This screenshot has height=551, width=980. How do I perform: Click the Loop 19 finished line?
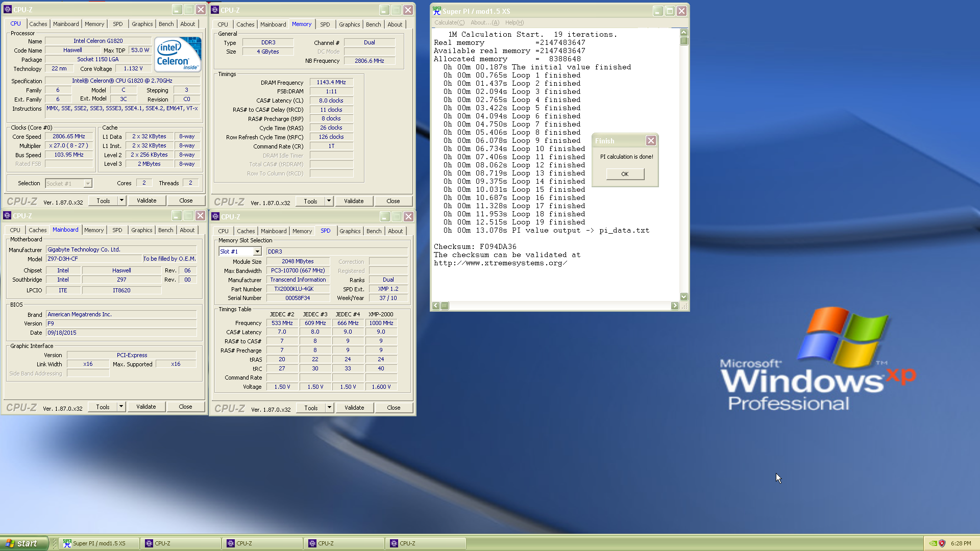[514, 222]
